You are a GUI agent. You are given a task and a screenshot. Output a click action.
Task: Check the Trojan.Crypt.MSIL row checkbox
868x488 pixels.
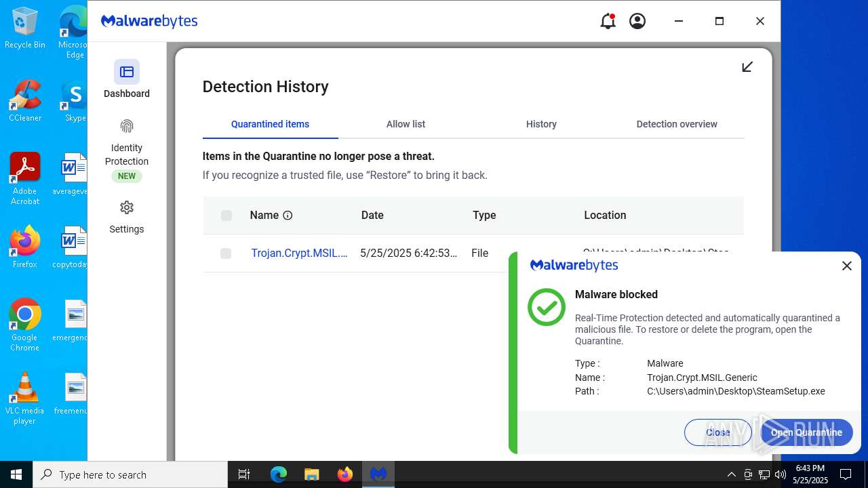pos(226,253)
